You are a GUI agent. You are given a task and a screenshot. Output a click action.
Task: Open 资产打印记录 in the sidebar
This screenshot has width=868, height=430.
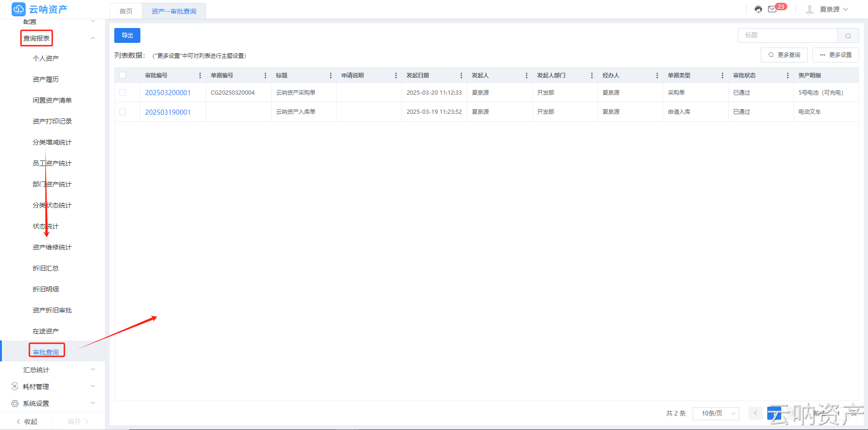pos(52,121)
